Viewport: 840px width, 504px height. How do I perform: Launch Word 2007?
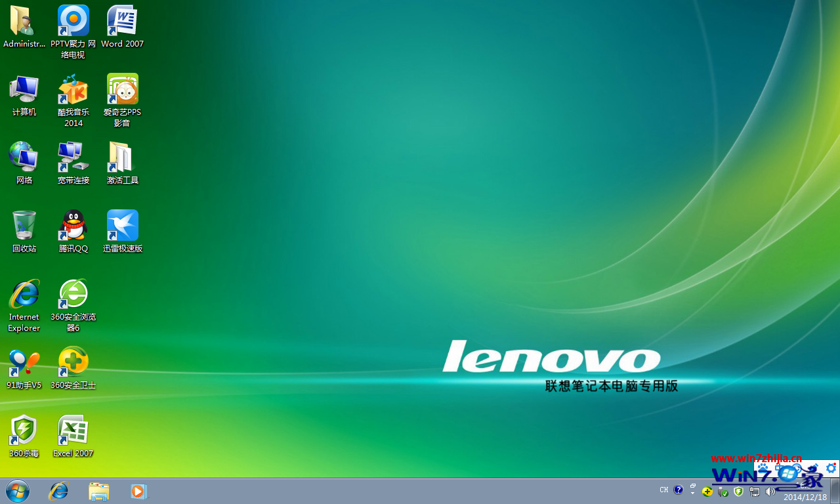tap(122, 20)
